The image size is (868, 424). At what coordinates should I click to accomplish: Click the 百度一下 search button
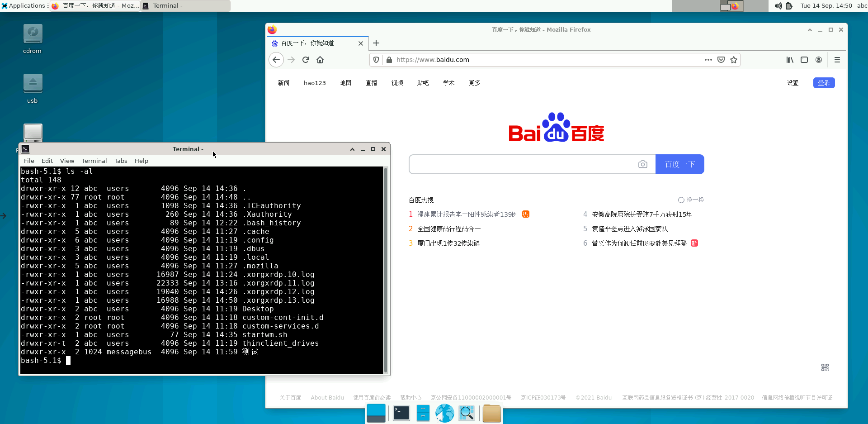679,164
